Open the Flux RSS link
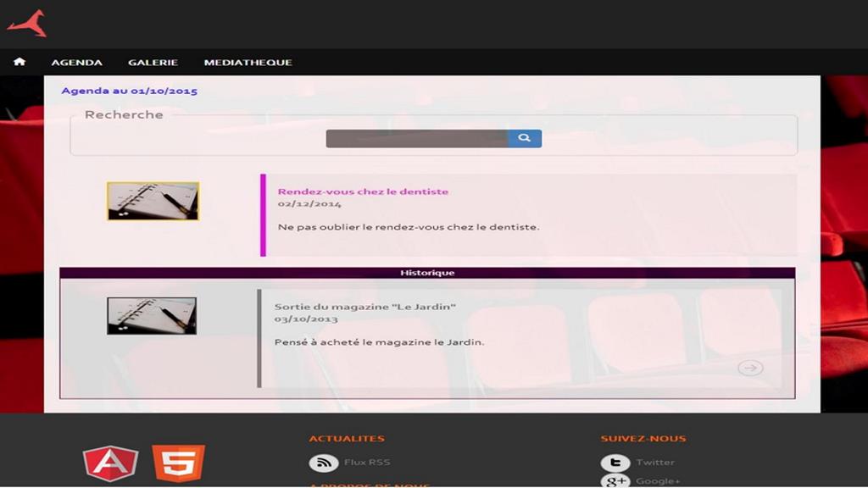 (x=367, y=462)
